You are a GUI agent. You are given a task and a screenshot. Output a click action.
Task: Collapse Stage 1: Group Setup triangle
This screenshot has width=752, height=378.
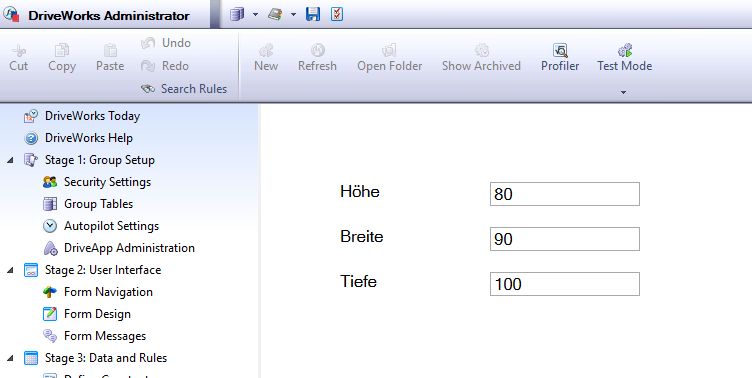(x=10, y=160)
